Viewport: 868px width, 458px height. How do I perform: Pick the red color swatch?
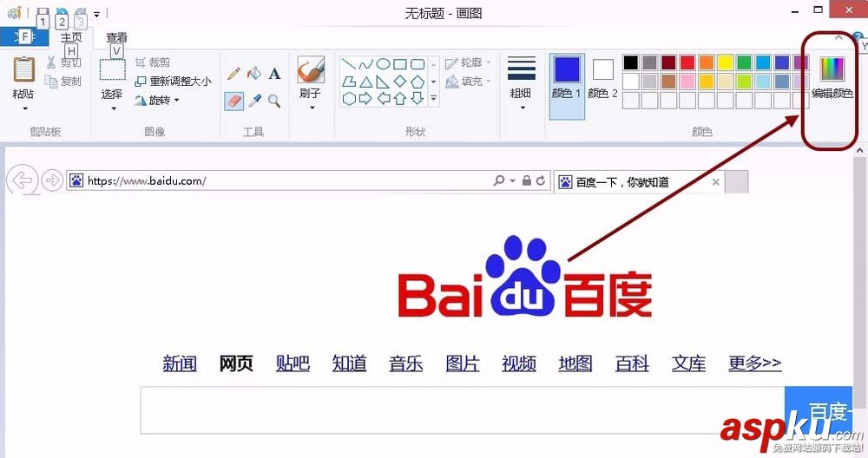click(687, 62)
